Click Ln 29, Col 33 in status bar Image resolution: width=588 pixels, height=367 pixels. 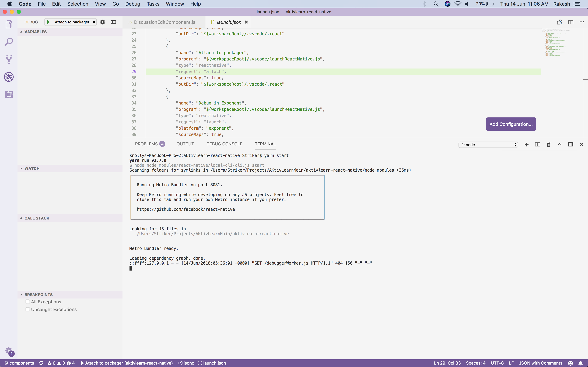[x=447, y=363]
